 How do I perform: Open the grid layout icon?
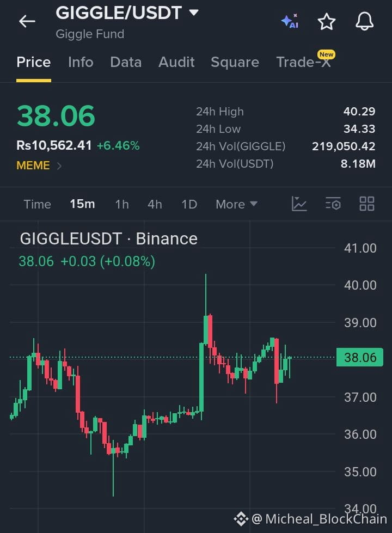click(367, 204)
